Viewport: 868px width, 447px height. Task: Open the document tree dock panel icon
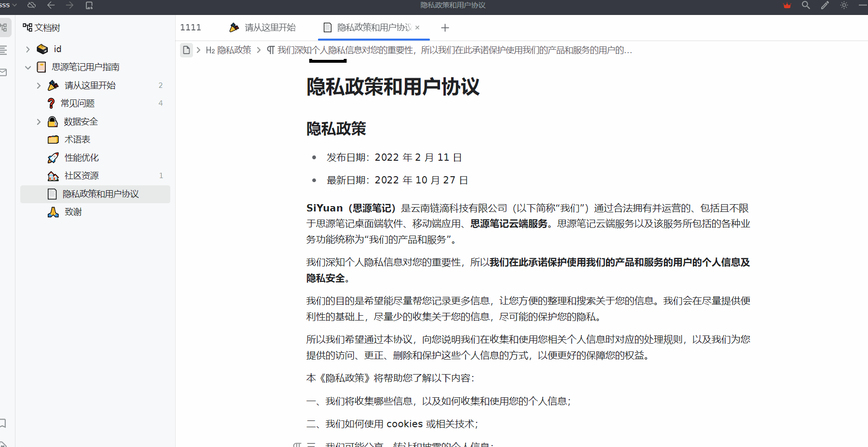4,28
